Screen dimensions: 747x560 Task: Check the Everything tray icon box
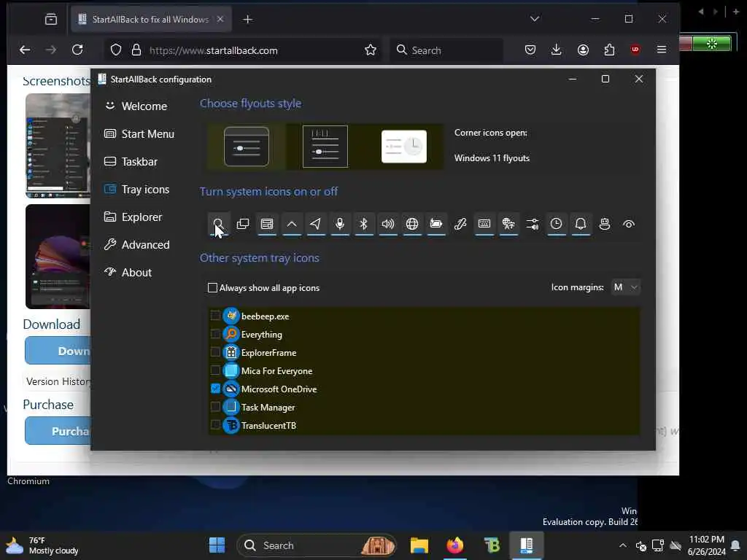pyautogui.click(x=215, y=334)
